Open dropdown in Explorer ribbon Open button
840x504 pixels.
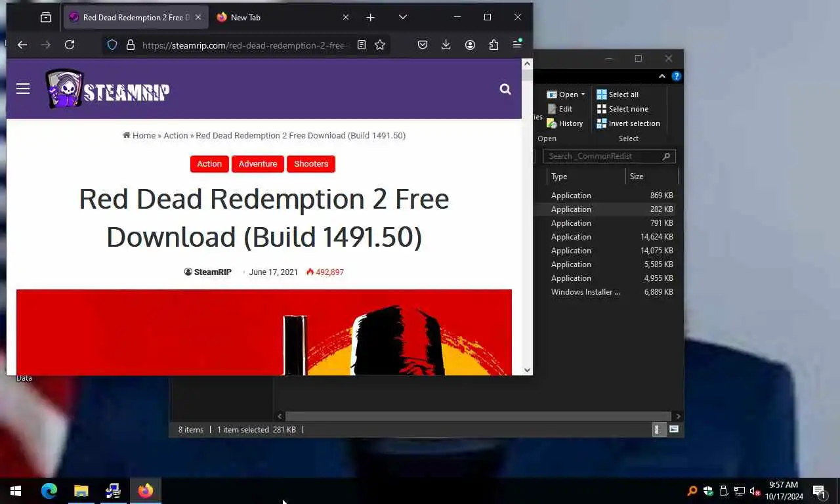pos(583,94)
